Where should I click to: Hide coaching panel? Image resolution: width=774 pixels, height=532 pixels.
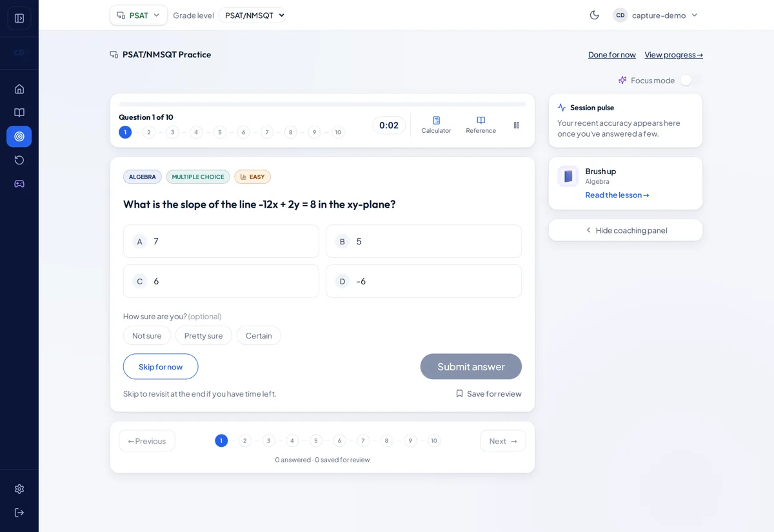pyautogui.click(x=626, y=230)
